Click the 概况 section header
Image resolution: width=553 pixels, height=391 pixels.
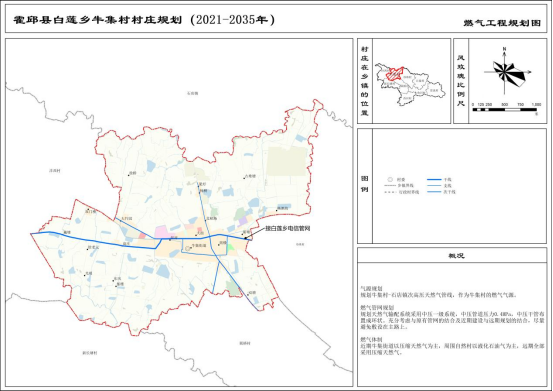click(456, 256)
